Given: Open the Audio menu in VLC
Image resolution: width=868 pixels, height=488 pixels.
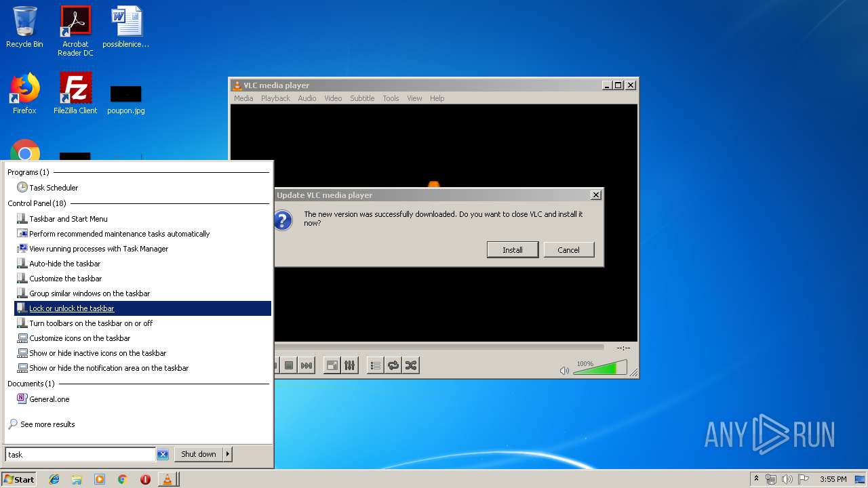Looking at the screenshot, I should click(307, 98).
